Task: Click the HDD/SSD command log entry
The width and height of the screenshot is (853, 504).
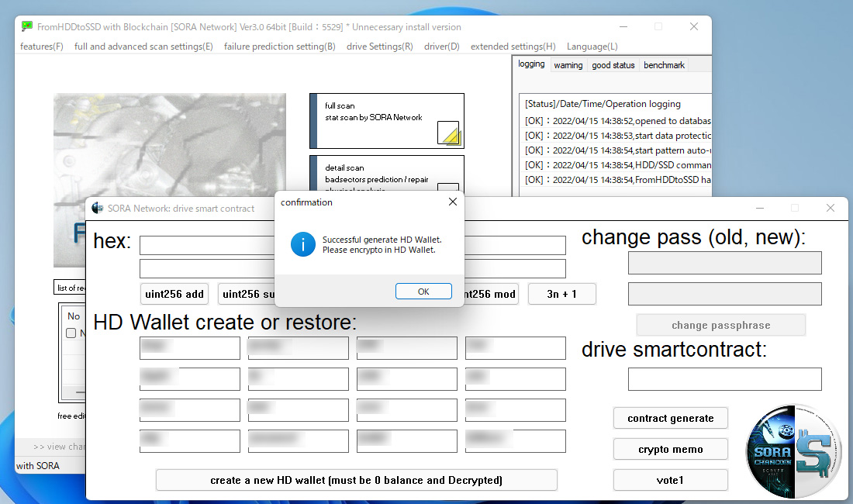Action: tap(617, 164)
